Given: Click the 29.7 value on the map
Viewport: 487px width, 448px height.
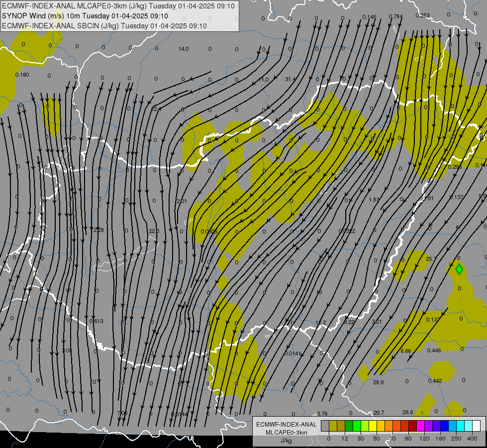Looking at the screenshot, I should click(379, 413).
